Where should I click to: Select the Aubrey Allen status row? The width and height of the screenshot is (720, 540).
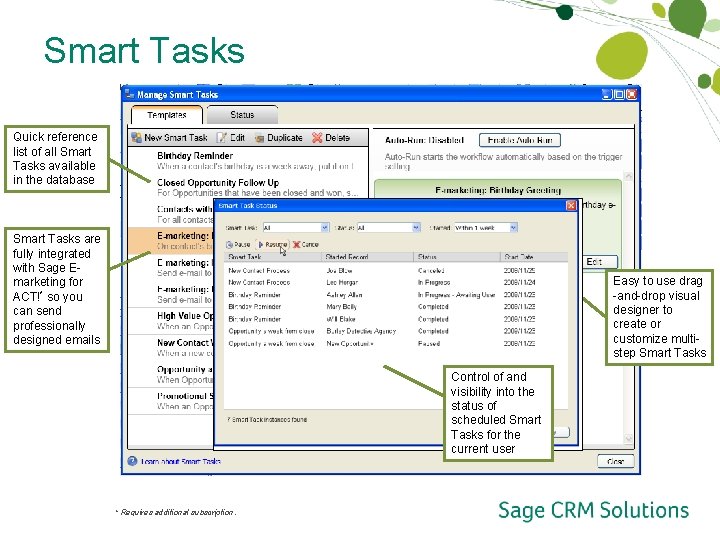click(396, 295)
